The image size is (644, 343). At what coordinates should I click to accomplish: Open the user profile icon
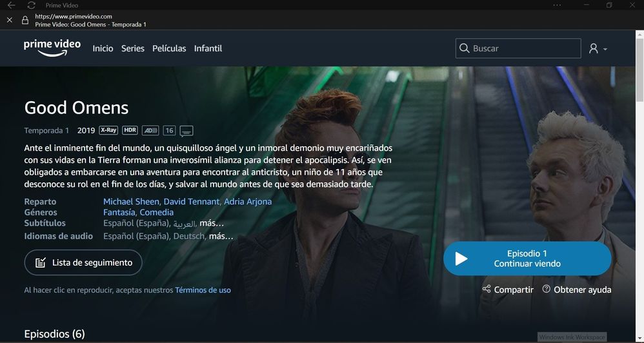coord(594,48)
